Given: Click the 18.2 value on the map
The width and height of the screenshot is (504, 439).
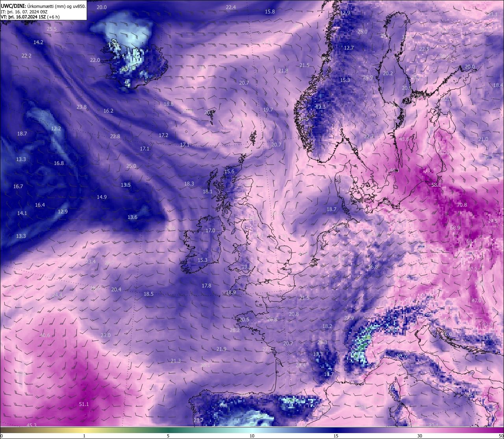Looking at the screenshot, I should click(327, 326).
